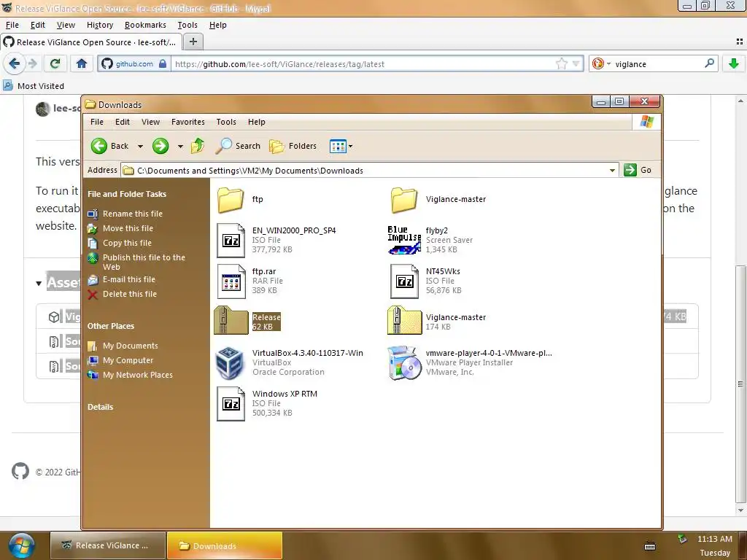Screen dimensions: 747x560
Task: Open the Back button history dropdown arrow
Action: coord(140,146)
